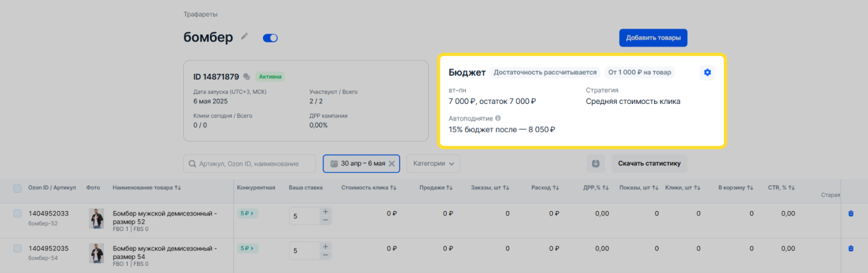Viewport: 868px width, 273px height.
Task: Open budget settings via the gear icon
Action: (707, 73)
